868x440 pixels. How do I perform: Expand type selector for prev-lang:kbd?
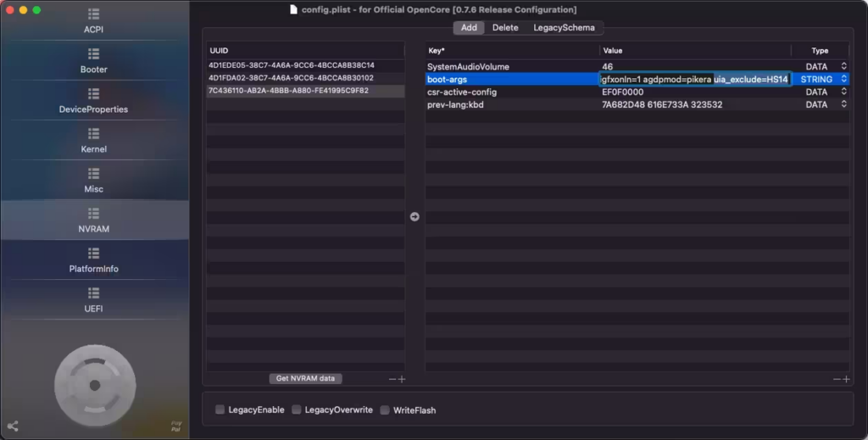pos(843,104)
